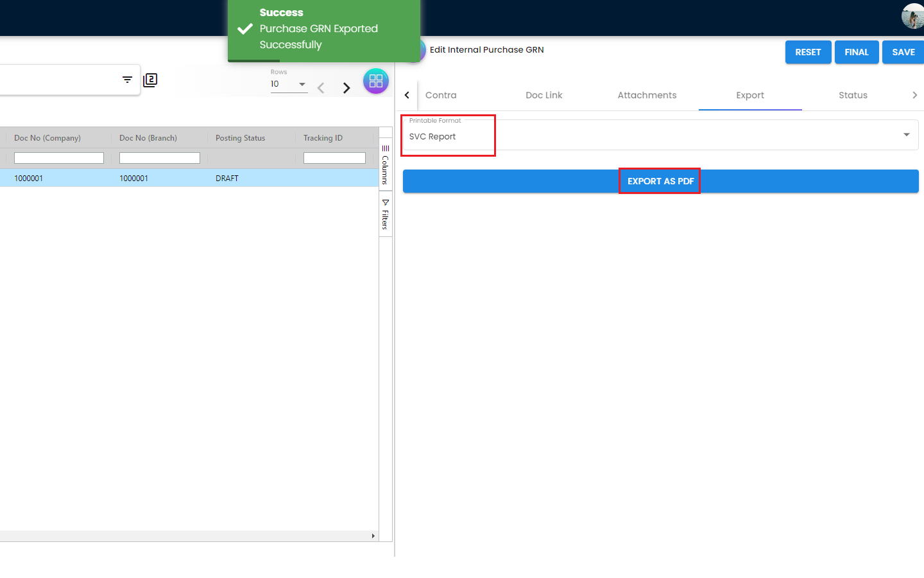The width and height of the screenshot is (924, 578).
Task: Open the numbered copy pages icon
Action: point(150,80)
